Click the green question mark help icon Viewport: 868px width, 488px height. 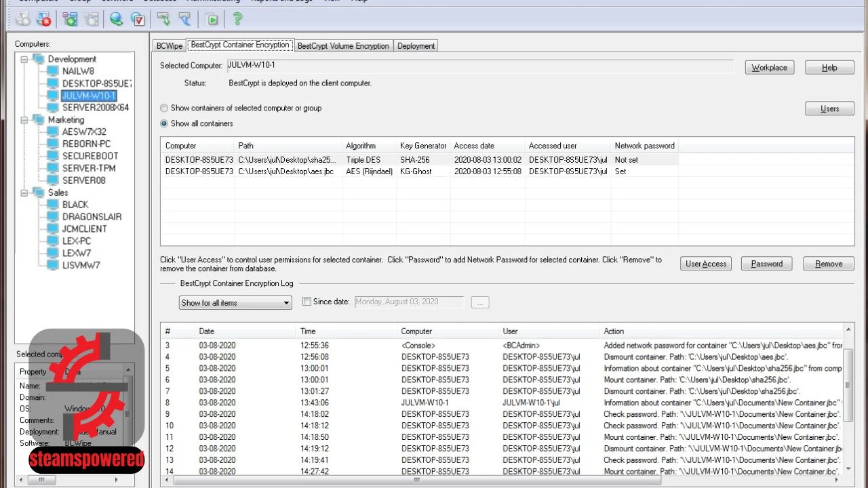coord(237,19)
